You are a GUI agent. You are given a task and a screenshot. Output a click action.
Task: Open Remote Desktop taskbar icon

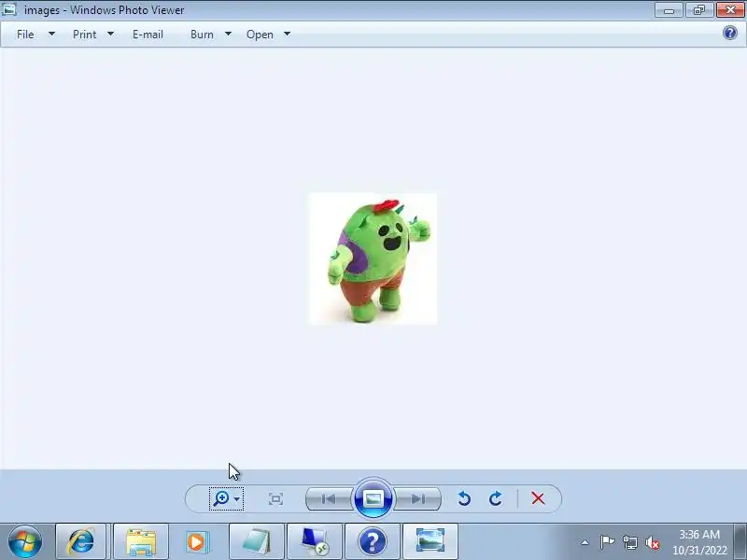[x=315, y=541]
